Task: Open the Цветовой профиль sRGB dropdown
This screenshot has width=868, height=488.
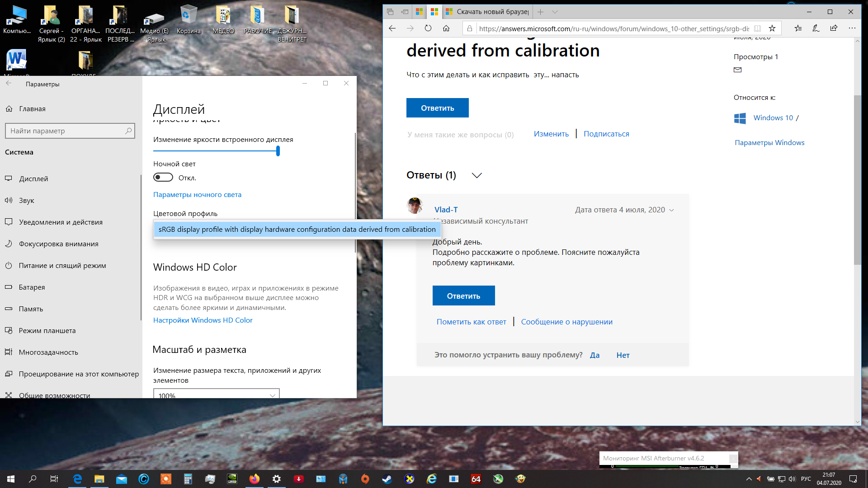Action: tap(297, 230)
